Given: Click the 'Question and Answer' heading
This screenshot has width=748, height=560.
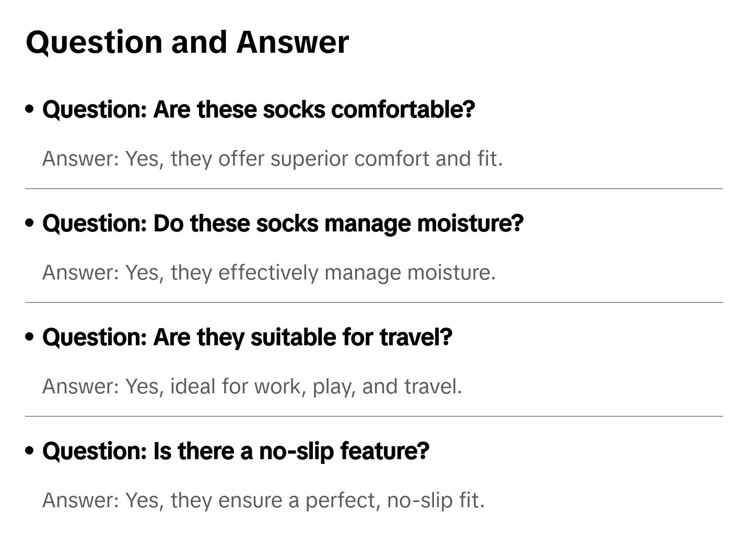Looking at the screenshot, I should tap(187, 42).
